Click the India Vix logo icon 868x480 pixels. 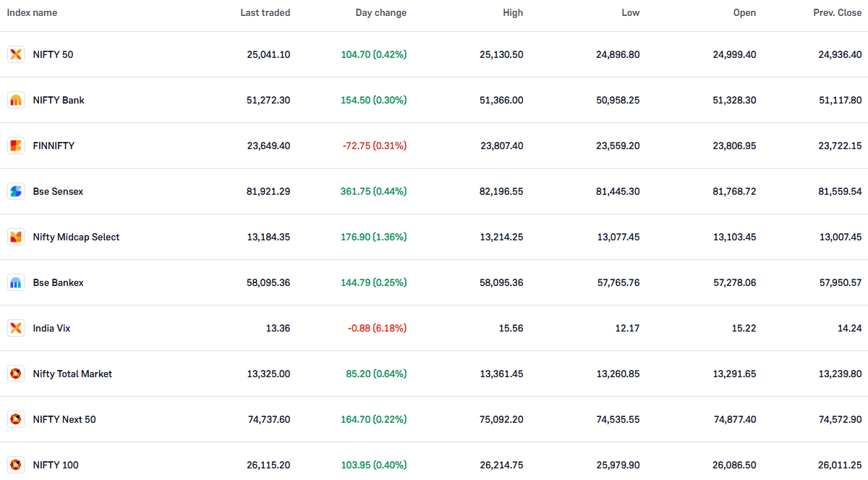(16, 328)
